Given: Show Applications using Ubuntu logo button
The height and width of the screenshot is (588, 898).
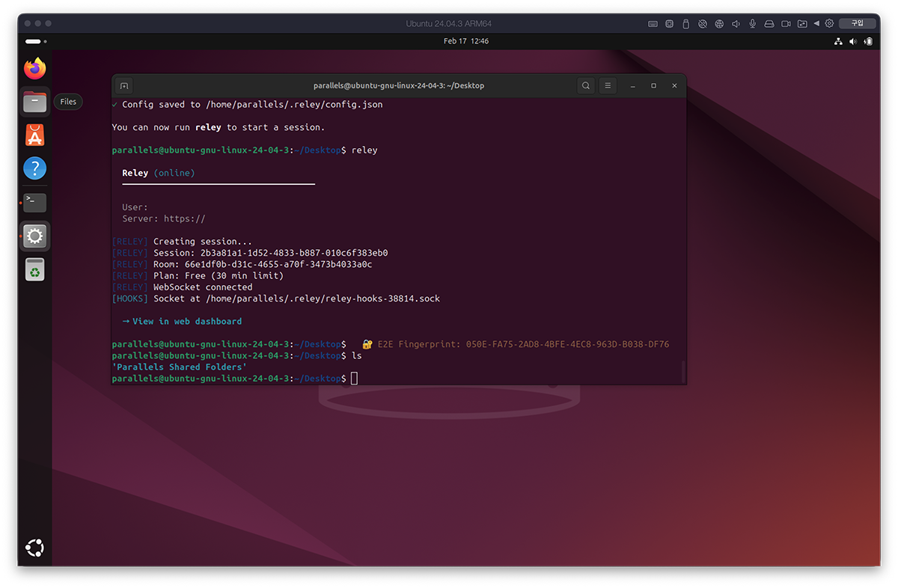Looking at the screenshot, I should pos(34,548).
